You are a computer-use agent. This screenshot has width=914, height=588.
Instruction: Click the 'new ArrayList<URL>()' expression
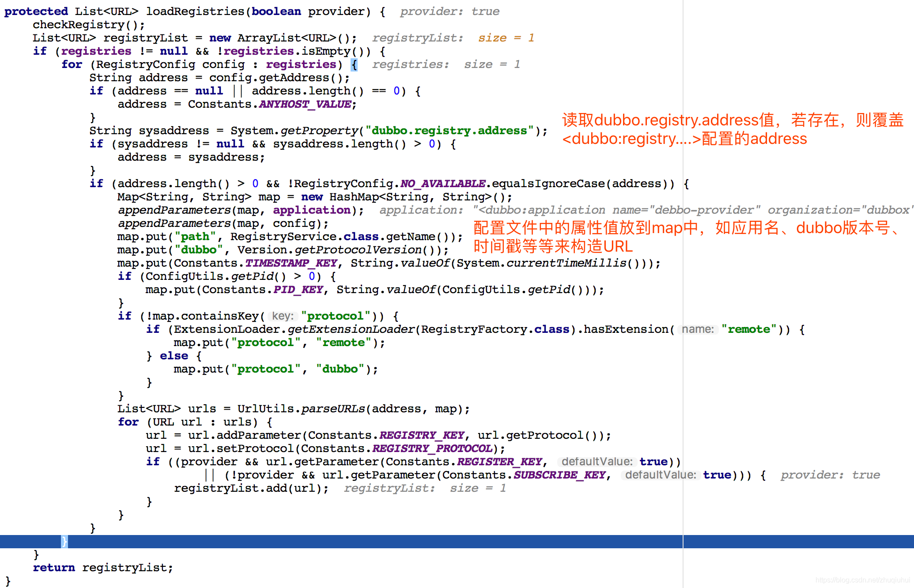pyautogui.click(x=279, y=38)
